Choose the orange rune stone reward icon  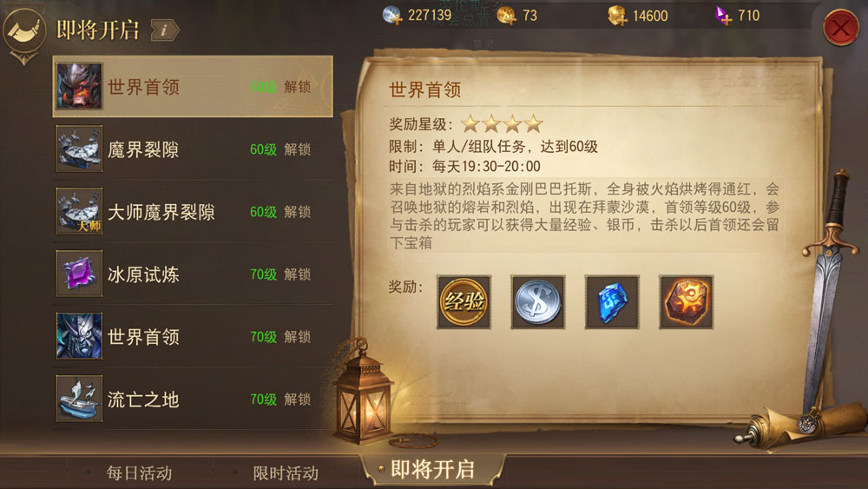coord(686,301)
